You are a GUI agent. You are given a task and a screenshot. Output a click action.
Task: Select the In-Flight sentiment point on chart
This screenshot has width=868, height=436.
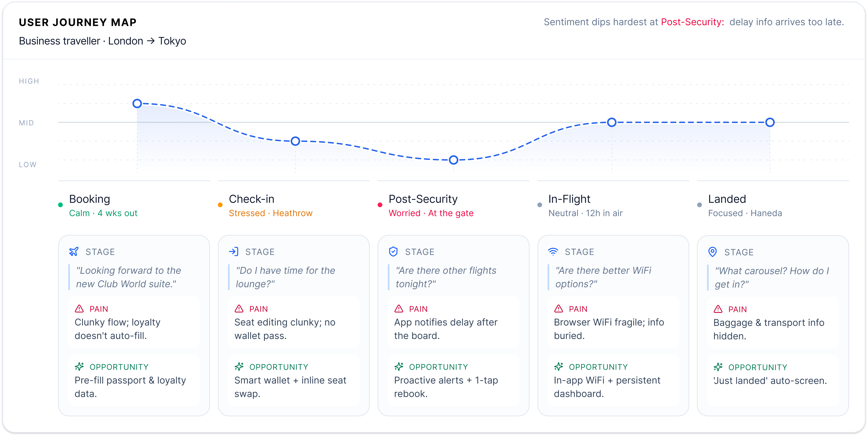(611, 122)
